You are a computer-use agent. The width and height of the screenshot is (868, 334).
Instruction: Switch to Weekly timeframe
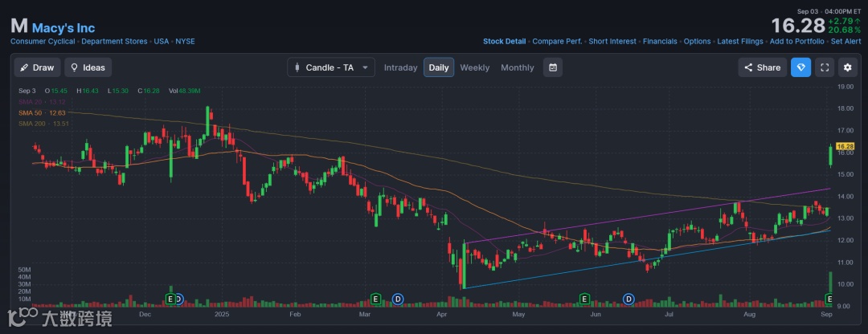[x=475, y=67]
